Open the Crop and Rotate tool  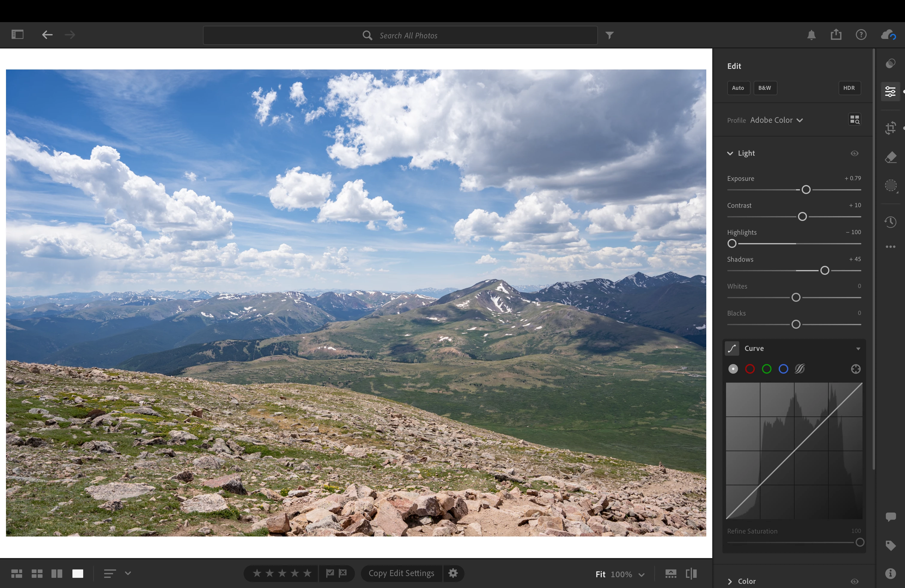point(890,128)
